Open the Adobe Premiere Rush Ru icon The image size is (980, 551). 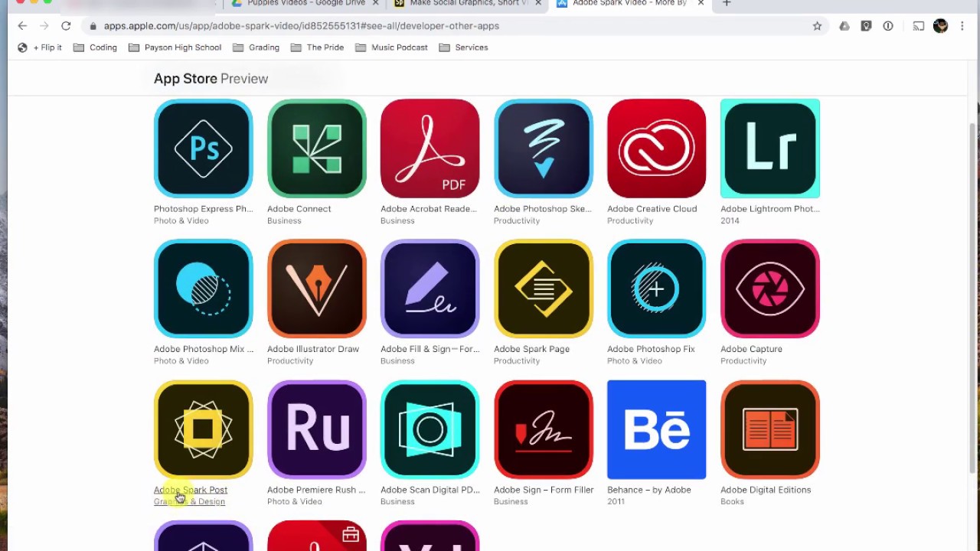316,429
